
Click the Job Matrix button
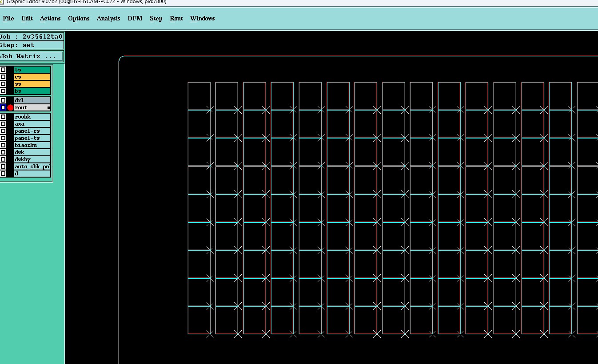pyautogui.click(x=32, y=56)
